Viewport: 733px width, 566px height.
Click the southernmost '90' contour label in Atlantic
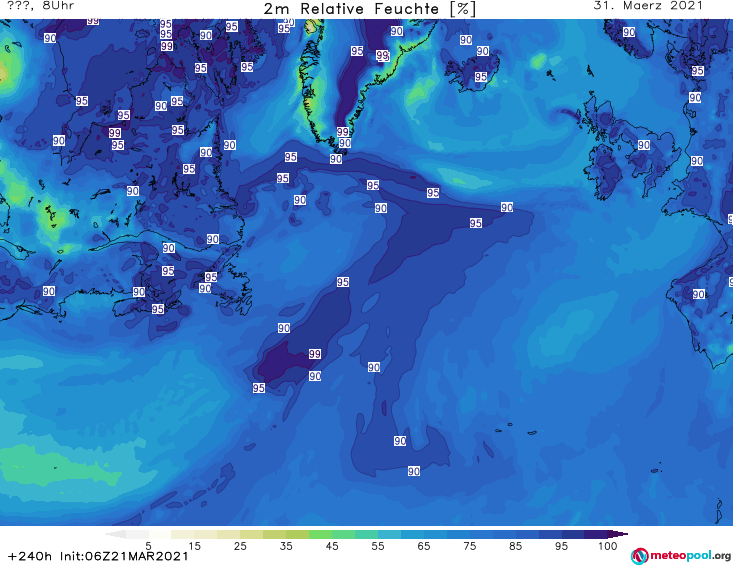(x=414, y=471)
